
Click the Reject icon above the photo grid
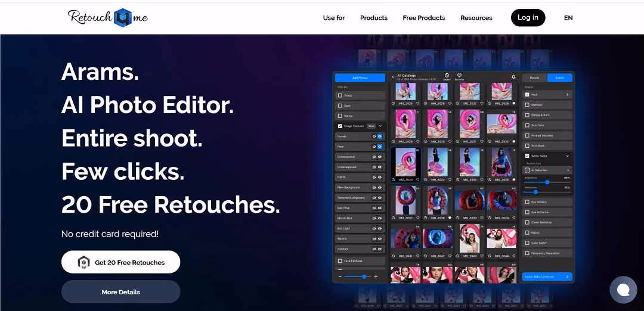tap(447, 76)
